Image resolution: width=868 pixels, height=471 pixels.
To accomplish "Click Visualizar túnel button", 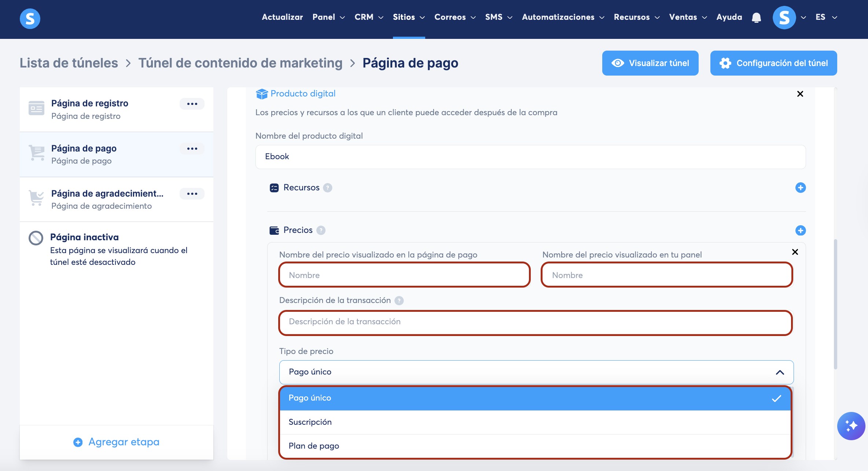I will click(650, 63).
